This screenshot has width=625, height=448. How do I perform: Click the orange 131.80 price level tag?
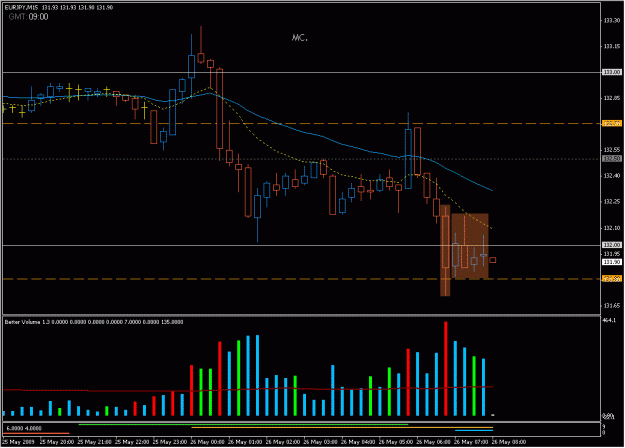pos(612,279)
